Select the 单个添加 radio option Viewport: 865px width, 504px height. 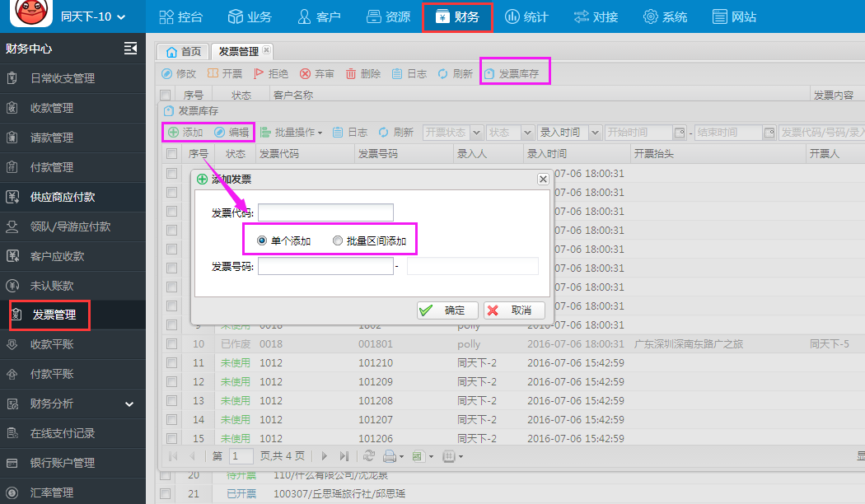[261, 240]
